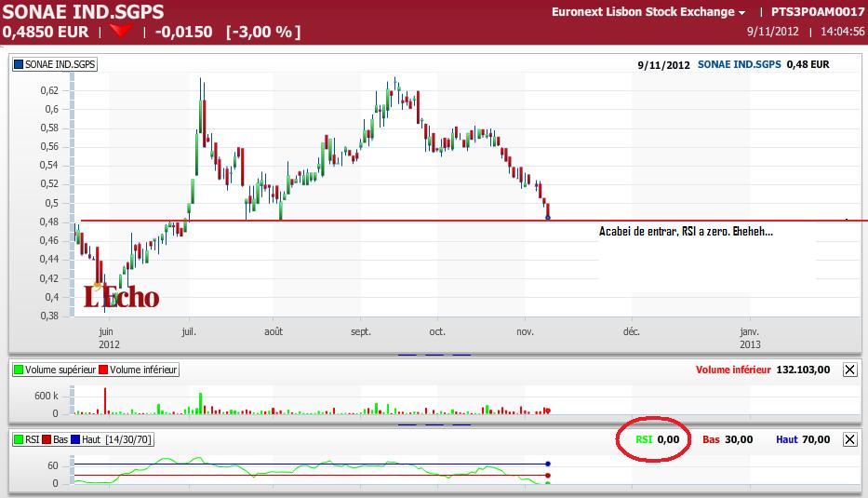Click the red Bas line end marker
The image size is (868, 498).
tap(548, 476)
